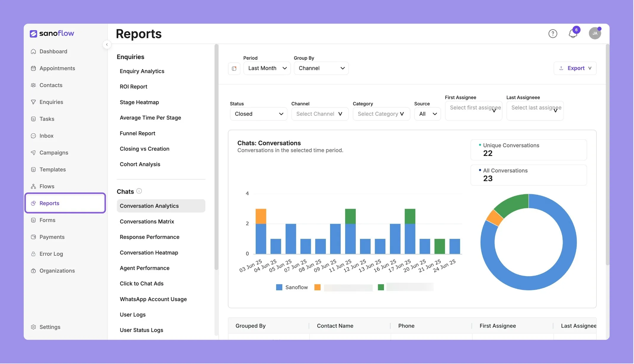Open the Group By Channel dropdown
Image resolution: width=634 pixels, height=364 pixels.
(x=321, y=68)
